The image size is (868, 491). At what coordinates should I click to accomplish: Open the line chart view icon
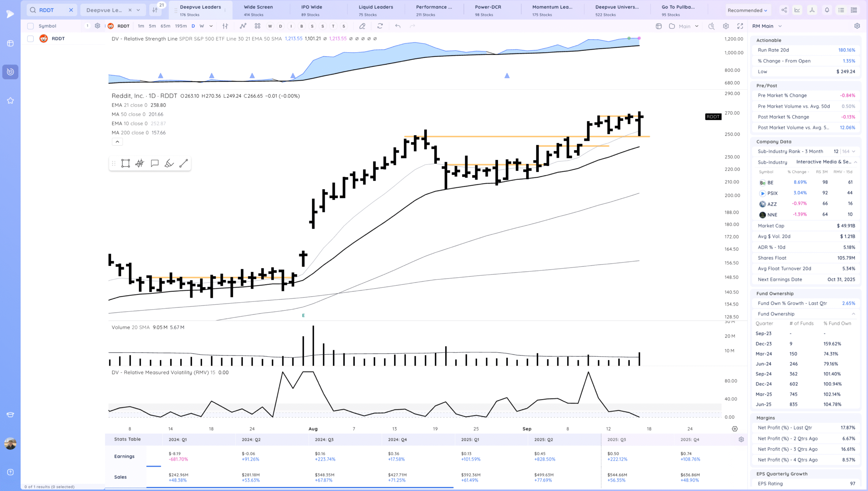tap(797, 10)
